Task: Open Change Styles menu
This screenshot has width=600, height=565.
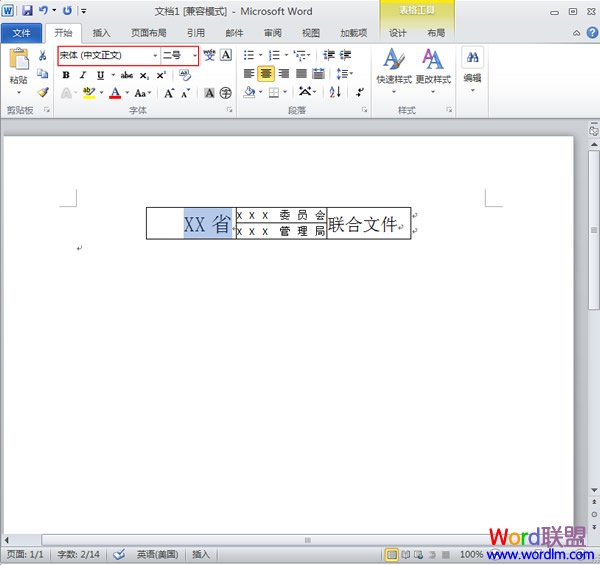Action: (433, 71)
